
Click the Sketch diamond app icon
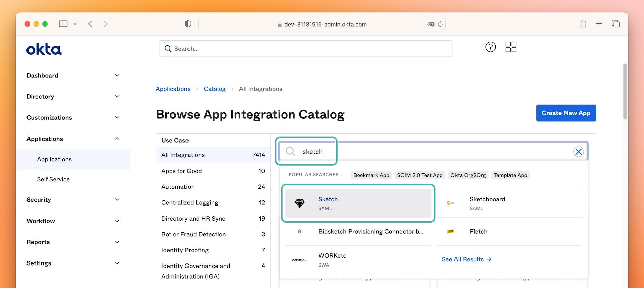pyautogui.click(x=299, y=203)
